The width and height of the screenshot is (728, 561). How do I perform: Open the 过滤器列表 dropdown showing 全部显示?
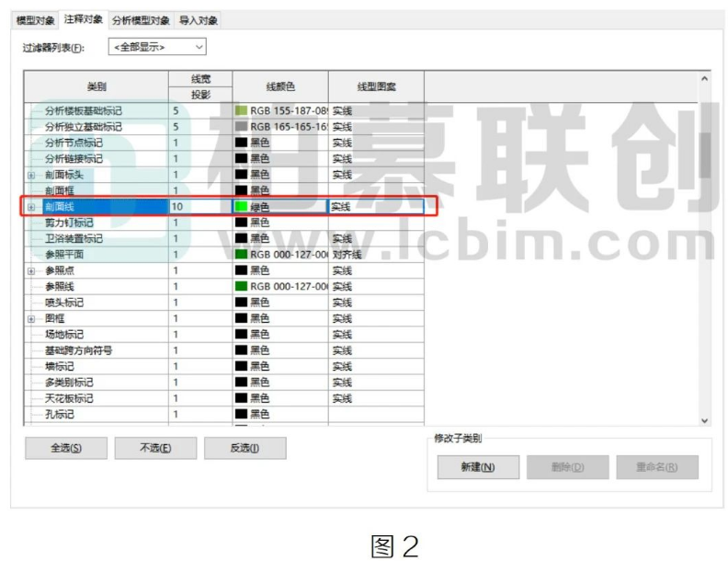pos(157,47)
